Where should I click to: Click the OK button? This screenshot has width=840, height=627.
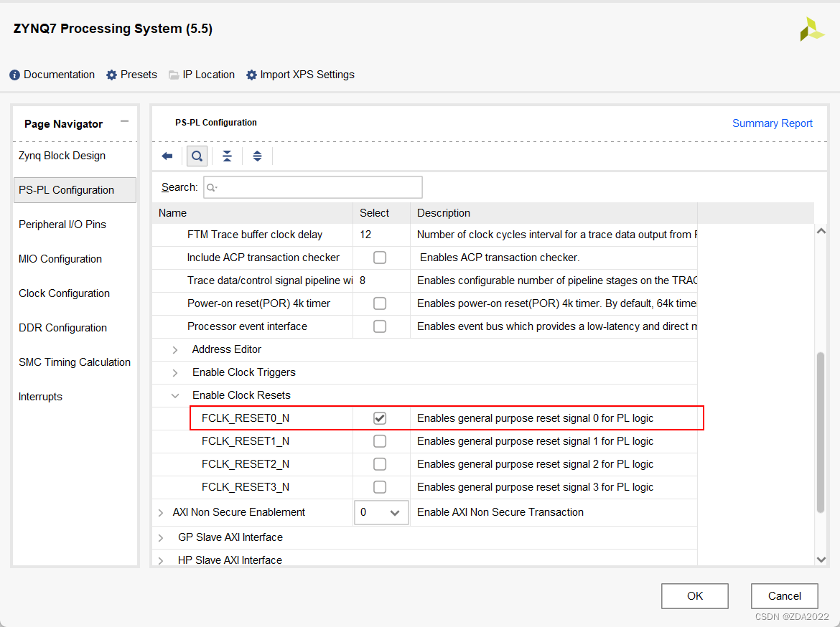[695, 596]
